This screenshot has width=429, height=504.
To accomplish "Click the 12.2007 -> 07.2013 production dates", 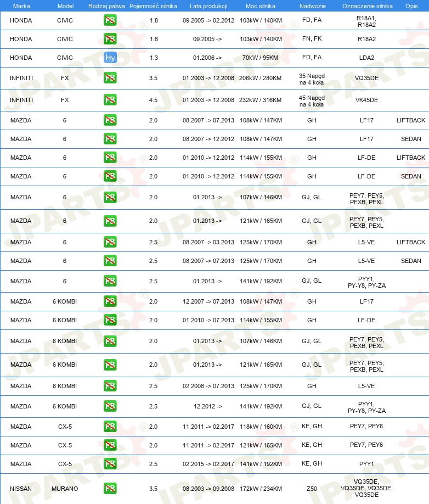I will coord(208,301).
